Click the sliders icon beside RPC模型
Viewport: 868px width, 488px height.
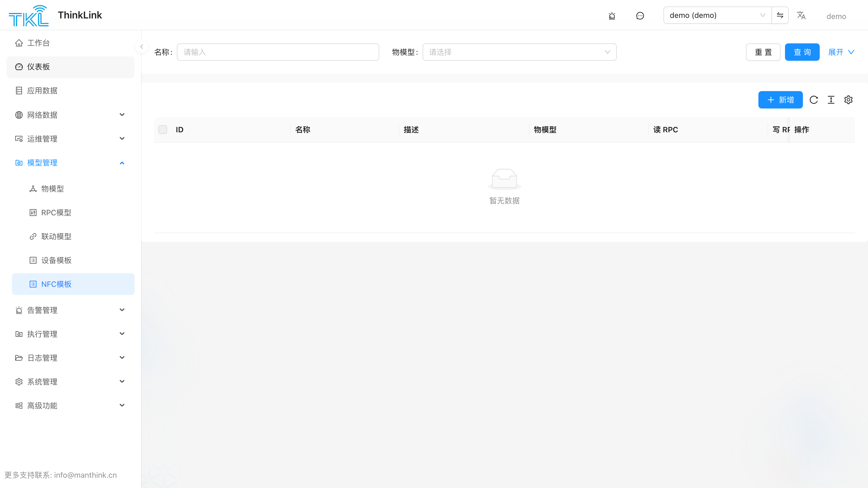click(33, 213)
